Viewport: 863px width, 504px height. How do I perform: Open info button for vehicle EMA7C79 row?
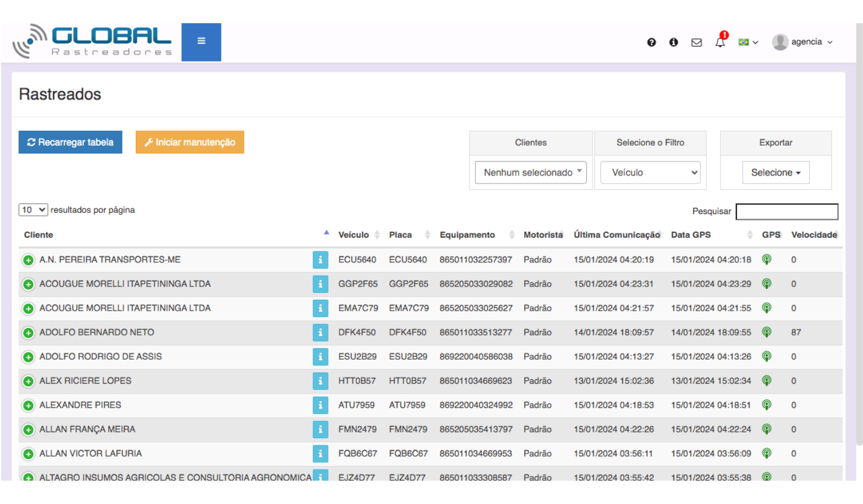point(320,308)
